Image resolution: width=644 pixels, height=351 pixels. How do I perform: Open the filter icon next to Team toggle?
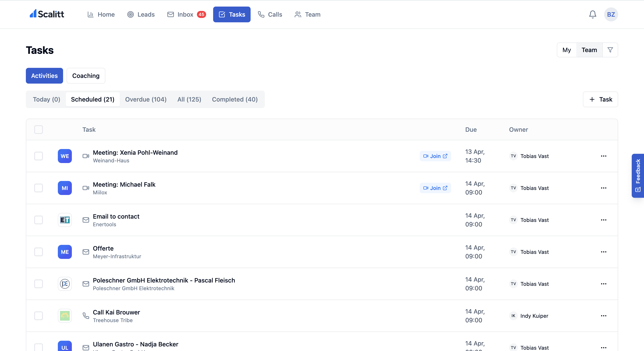click(610, 50)
